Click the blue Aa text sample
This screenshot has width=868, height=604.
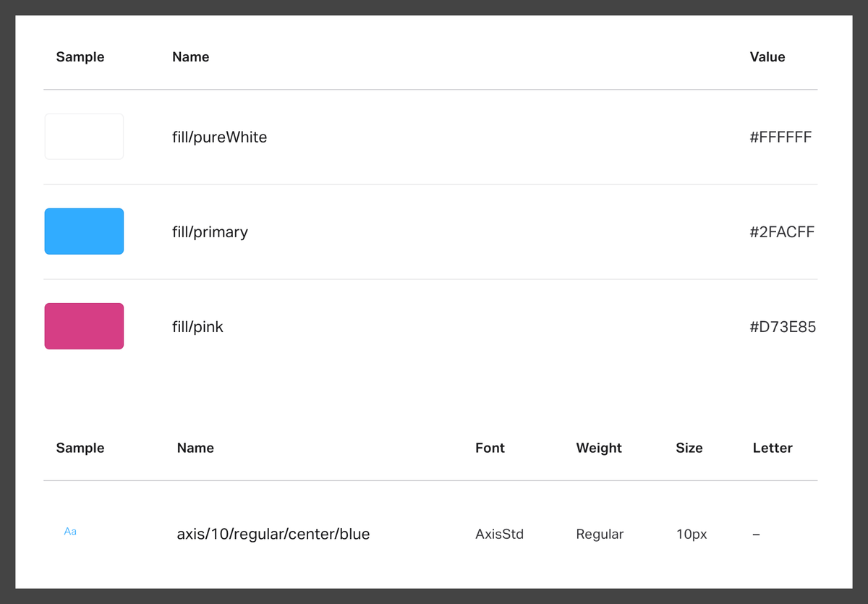[70, 532]
